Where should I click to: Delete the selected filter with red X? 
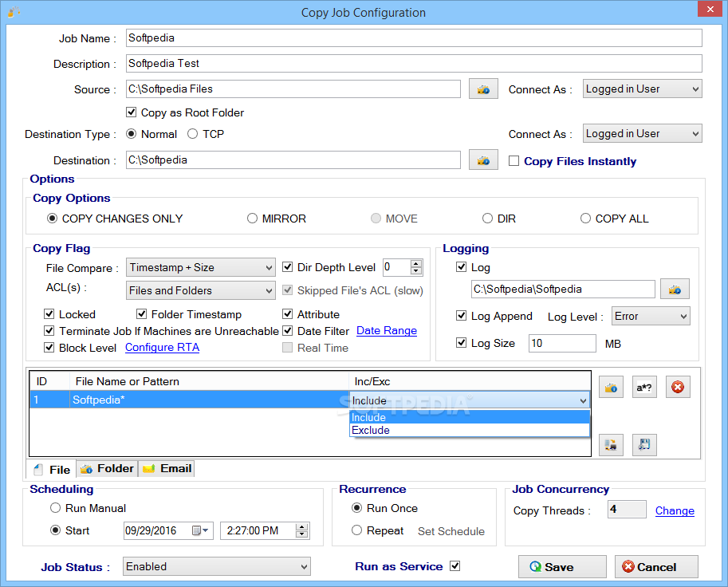[678, 387]
